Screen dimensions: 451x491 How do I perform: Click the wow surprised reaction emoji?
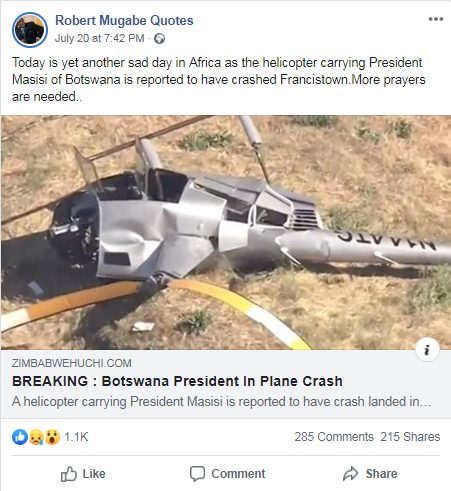pyautogui.click(x=52, y=437)
